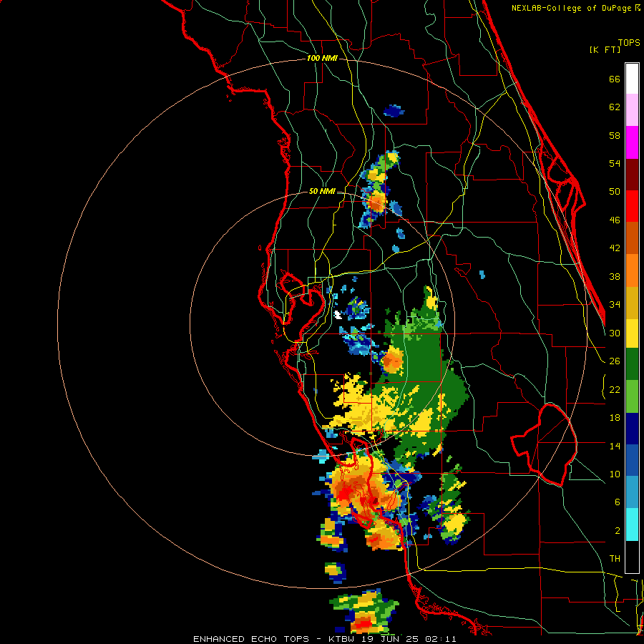Pick the bright red legend swatch
Screen dimensions: 644x644
[x=632, y=206]
